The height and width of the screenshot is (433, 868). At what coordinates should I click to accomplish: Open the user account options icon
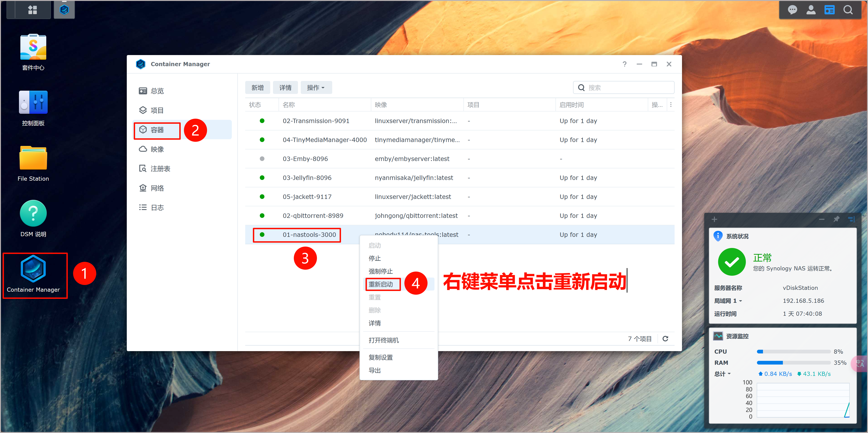pyautogui.click(x=811, y=10)
